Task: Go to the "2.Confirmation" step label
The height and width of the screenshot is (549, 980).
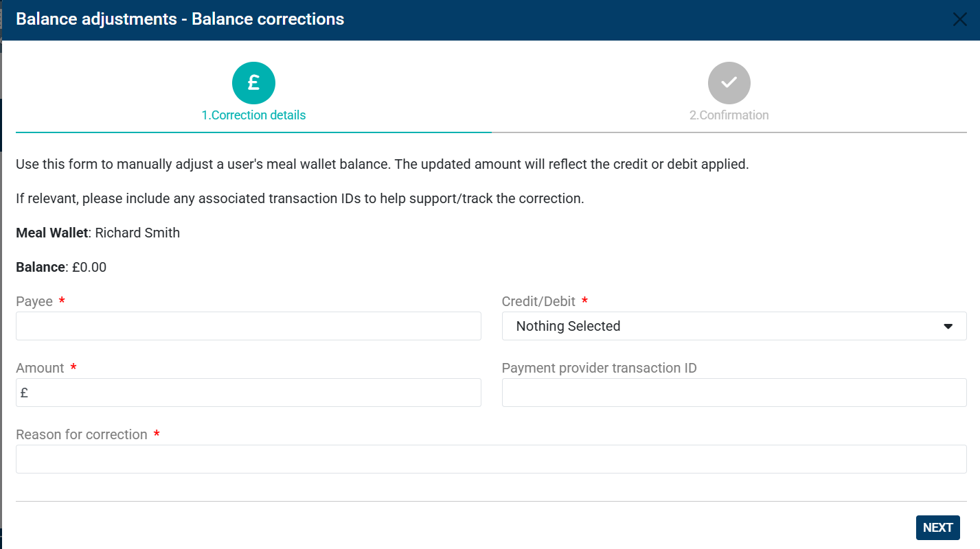Action: (729, 115)
